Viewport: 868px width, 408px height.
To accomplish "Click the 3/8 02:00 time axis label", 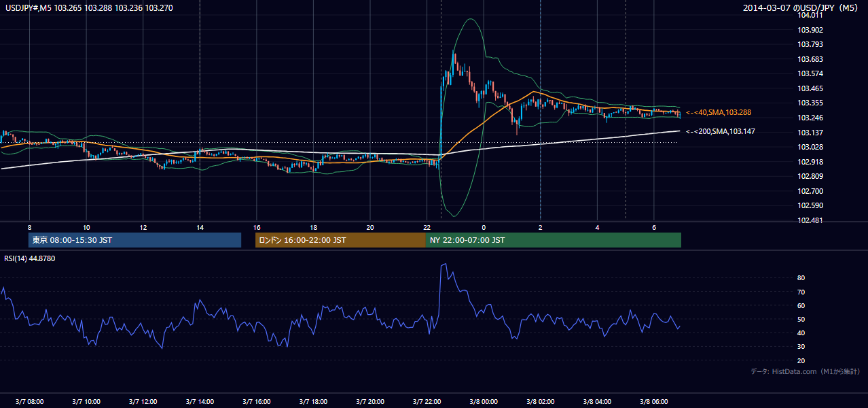I will [540, 402].
